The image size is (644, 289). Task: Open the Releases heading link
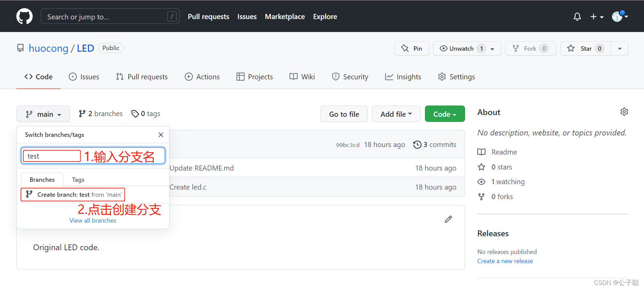tap(493, 234)
